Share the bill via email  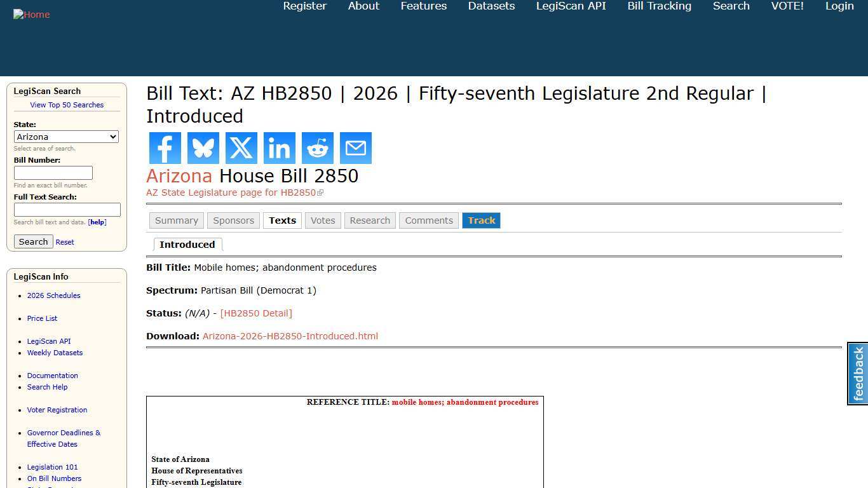click(x=355, y=147)
